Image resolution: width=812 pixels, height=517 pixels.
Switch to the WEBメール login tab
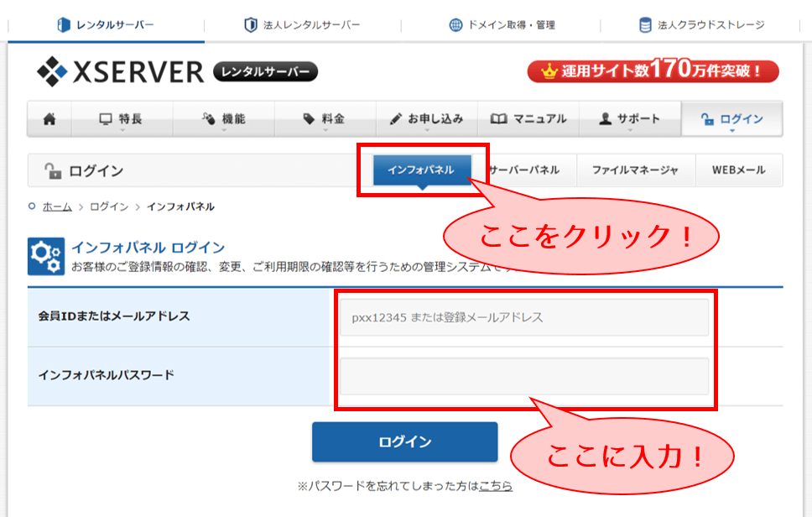[x=739, y=170]
